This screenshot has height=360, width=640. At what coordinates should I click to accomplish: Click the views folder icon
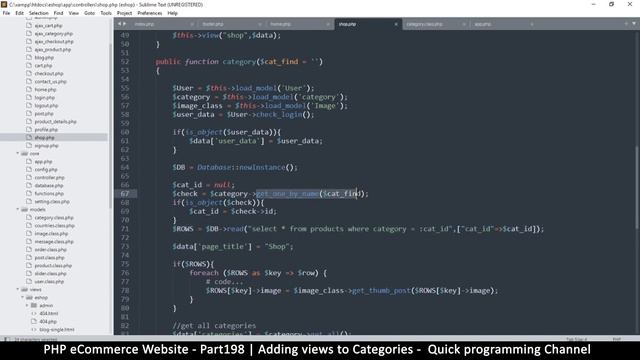24,289
